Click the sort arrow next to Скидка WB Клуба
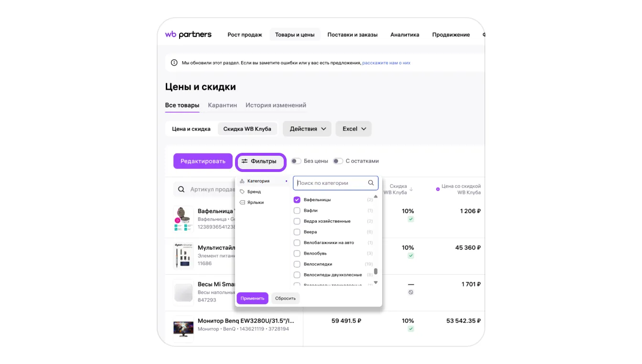 pyautogui.click(x=411, y=189)
